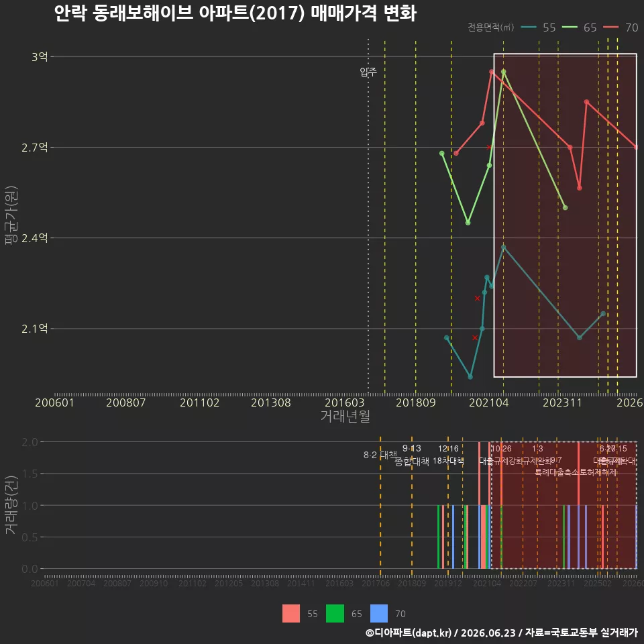The height and width of the screenshot is (644, 644).
Task: Click the 1·3 annotation label
Action: tap(537, 449)
